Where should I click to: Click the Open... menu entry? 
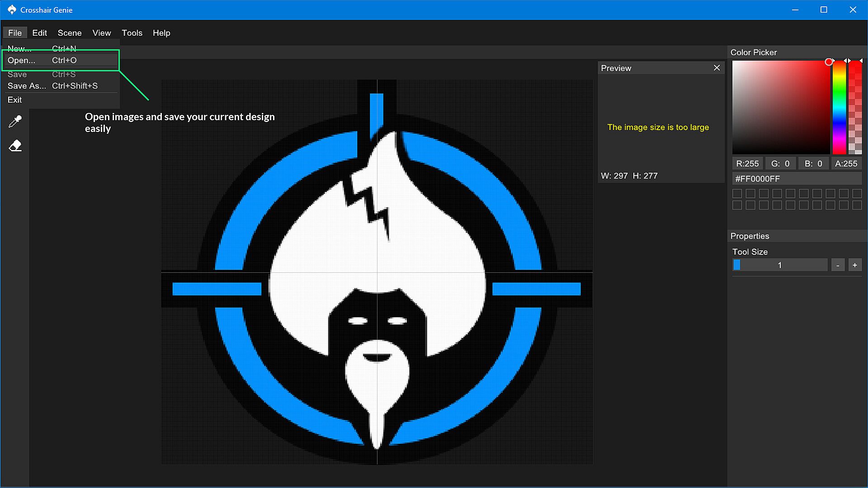pyautogui.click(x=21, y=60)
